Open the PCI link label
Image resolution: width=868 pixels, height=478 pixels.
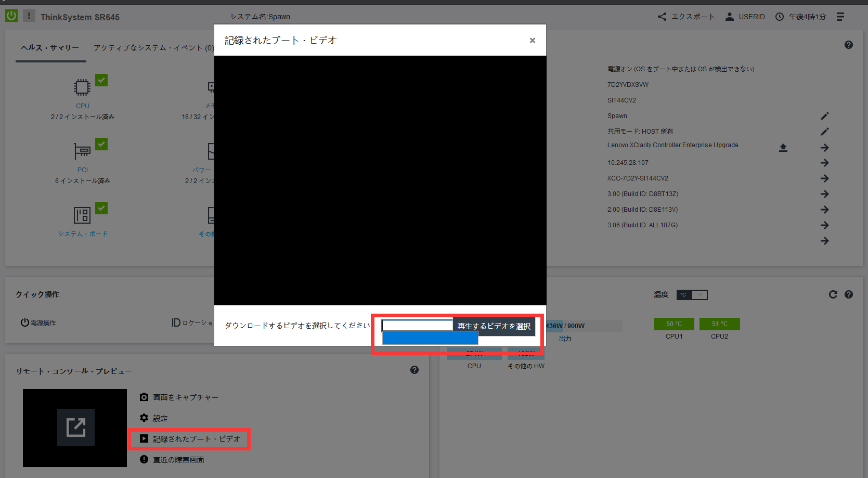[x=83, y=170]
